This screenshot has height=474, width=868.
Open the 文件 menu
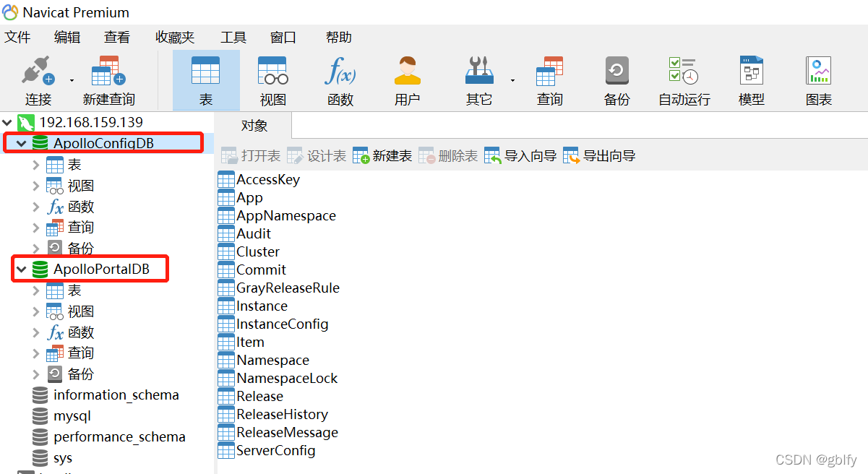(x=17, y=38)
